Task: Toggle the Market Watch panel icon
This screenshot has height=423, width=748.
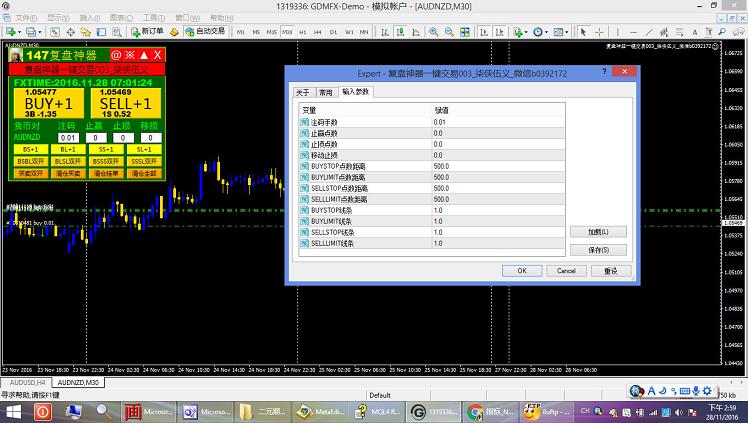Action: coord(55,32)
